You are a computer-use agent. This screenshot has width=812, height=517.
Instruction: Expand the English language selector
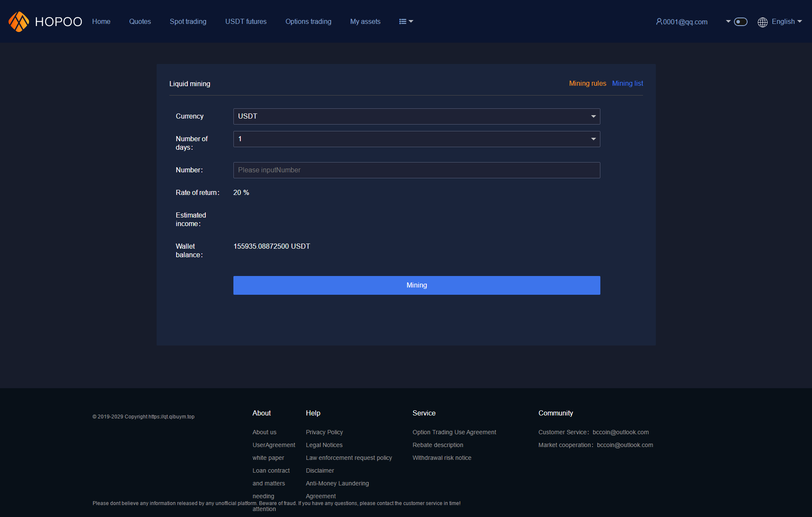(786, 21)
